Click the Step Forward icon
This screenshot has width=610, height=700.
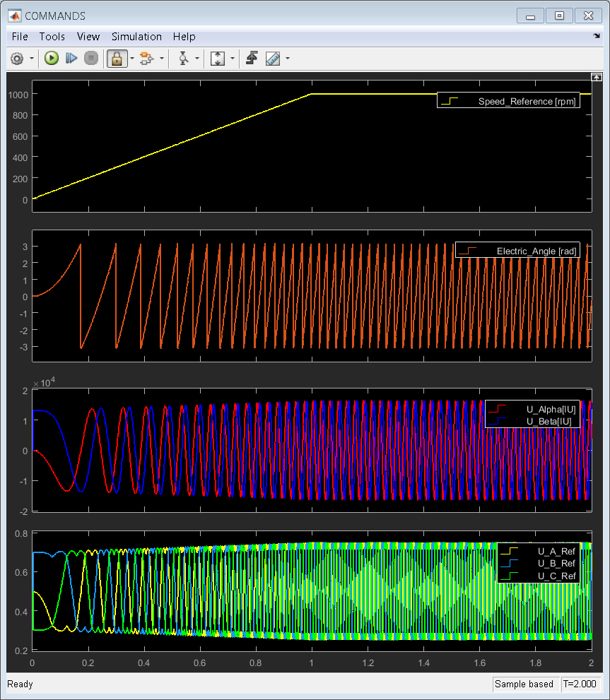[71, 59]
